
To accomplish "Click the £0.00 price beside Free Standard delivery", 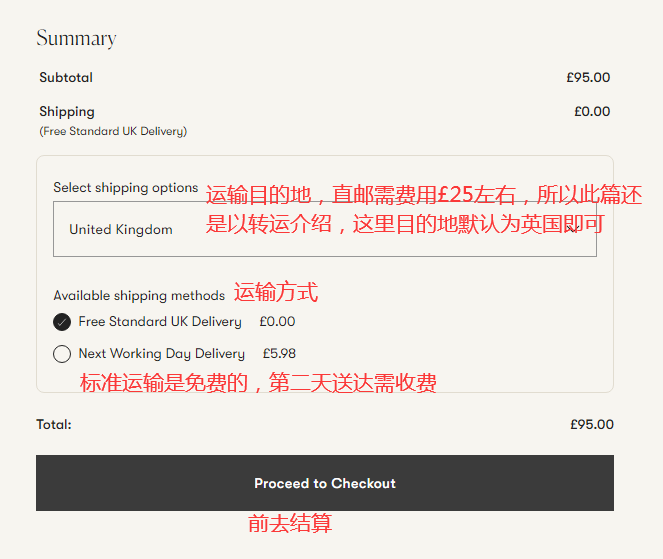I will [277, 322].
